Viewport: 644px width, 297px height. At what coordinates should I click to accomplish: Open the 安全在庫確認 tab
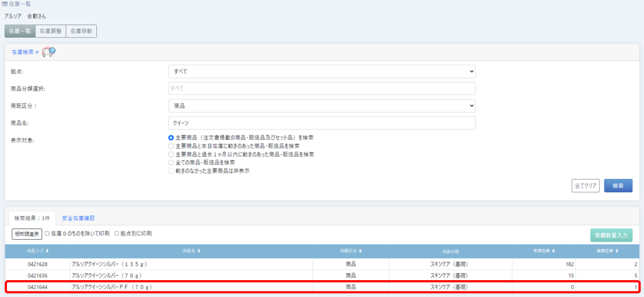point(78,218)
